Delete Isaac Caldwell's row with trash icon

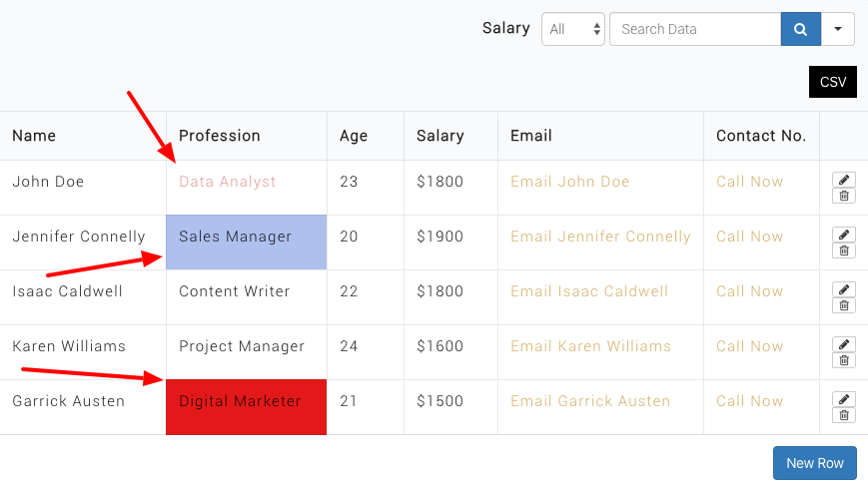click(x=844, y=305)
